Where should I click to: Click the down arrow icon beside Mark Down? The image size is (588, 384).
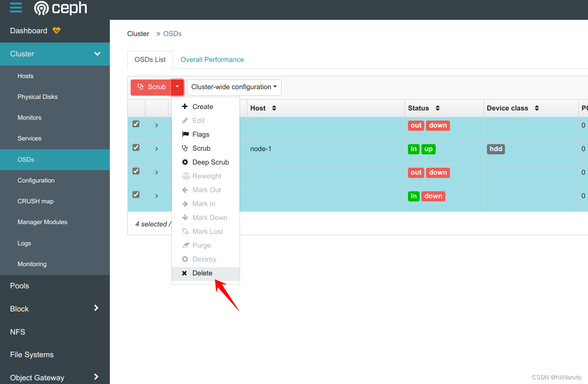[x=185, y=218]
